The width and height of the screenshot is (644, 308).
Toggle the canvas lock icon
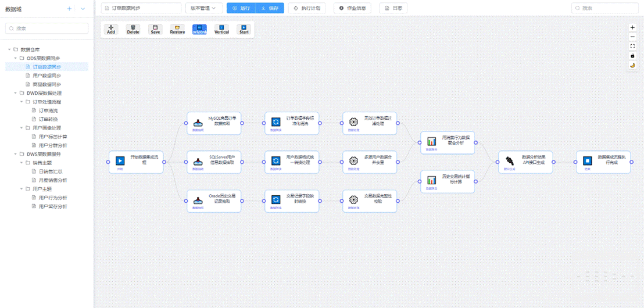[x=632, y=55]
